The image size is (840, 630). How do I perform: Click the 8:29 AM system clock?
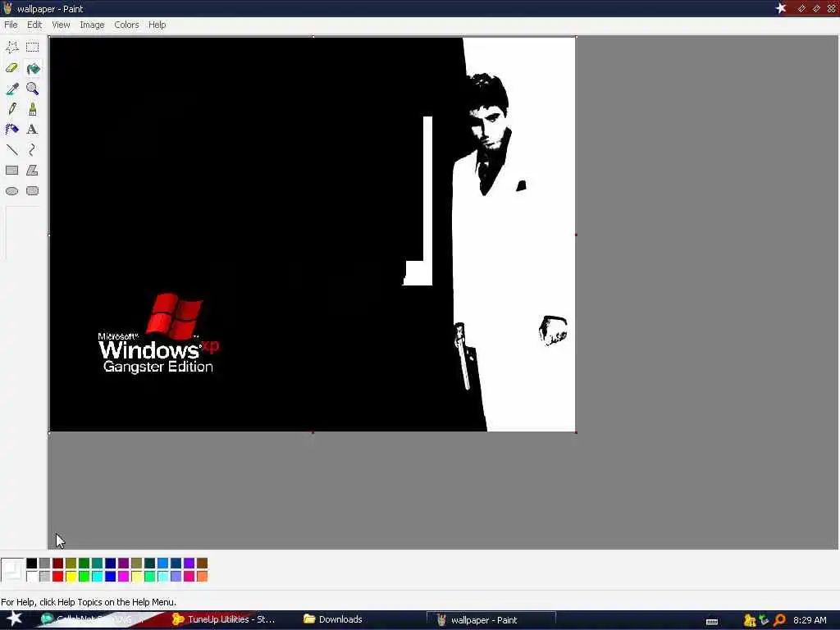pos(810,620)
